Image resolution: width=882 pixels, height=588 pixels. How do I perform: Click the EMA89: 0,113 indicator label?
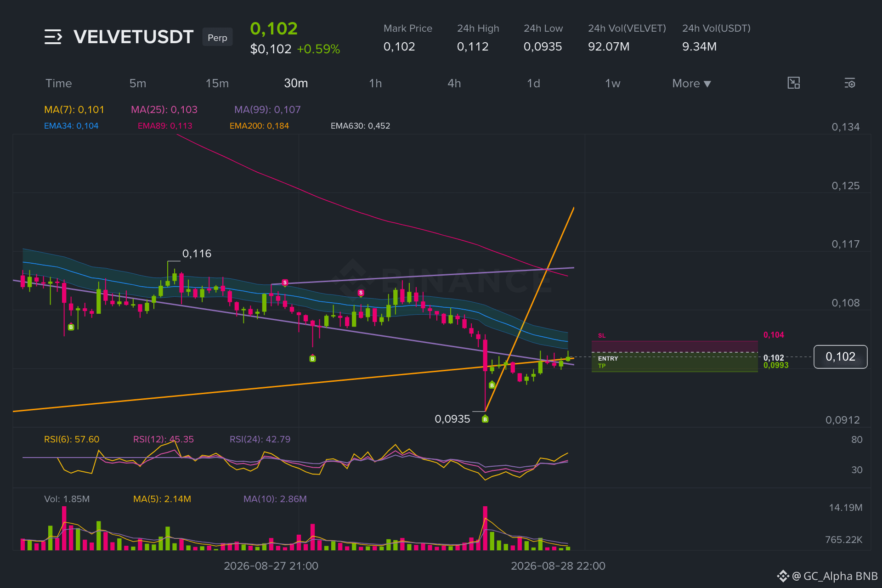coord(165,126)
